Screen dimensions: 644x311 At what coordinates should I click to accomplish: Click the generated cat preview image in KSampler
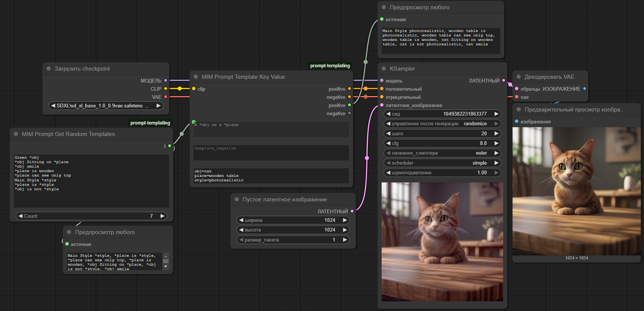coord(442,242)
